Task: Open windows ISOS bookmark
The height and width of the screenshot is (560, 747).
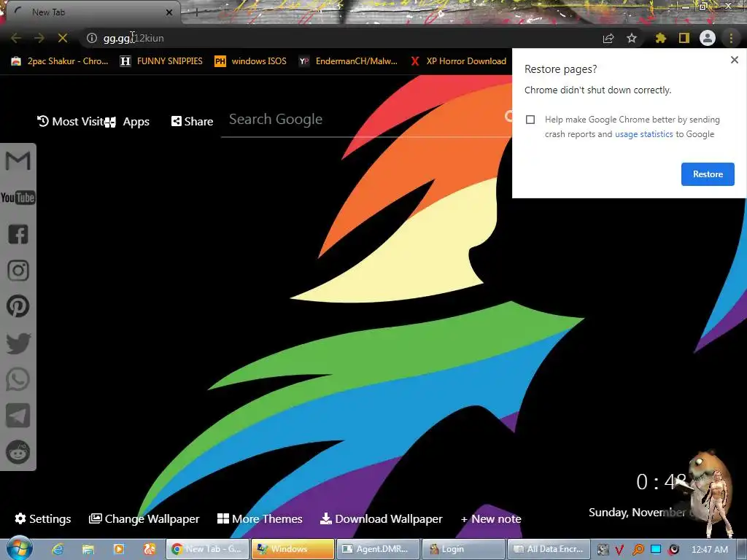Action: [251, 61]
